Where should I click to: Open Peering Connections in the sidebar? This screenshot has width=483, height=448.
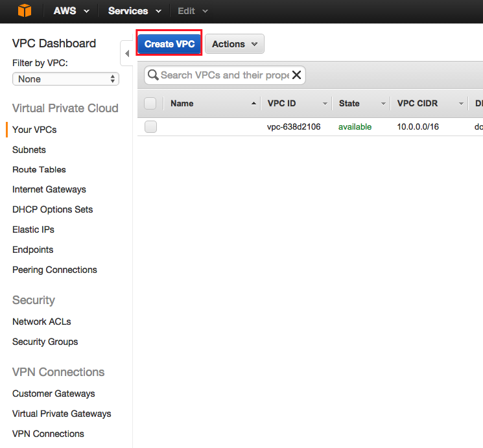54,270
